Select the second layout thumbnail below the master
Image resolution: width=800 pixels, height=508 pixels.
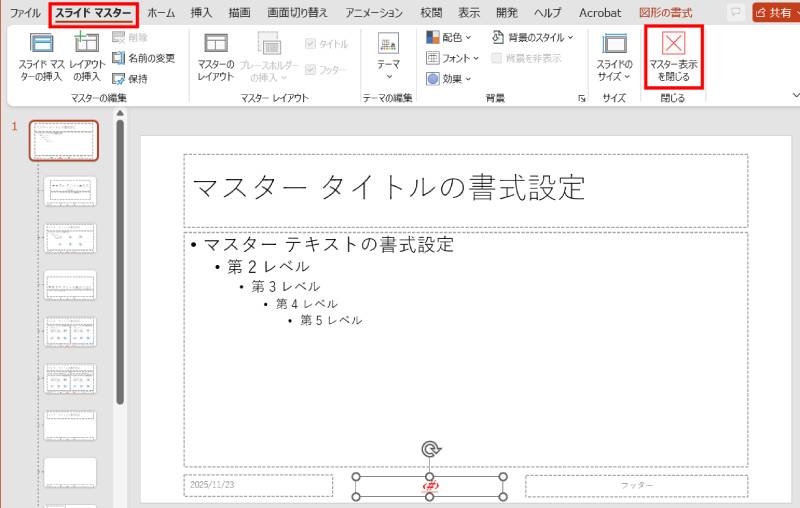70,192
